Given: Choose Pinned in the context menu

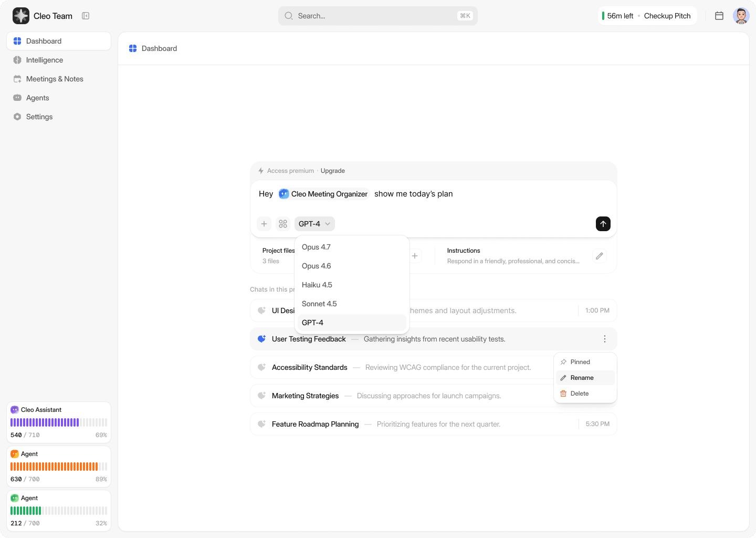Looking at the screenshot, I should pyautogui.click(x=585, y=362).
